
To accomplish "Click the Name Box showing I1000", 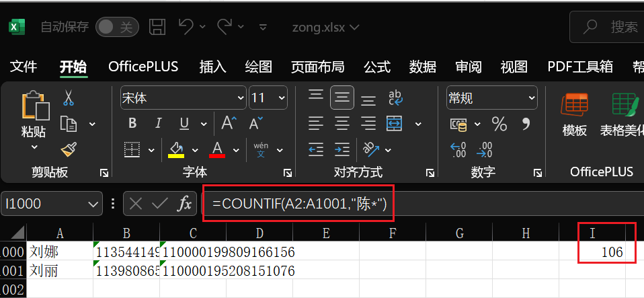I will click(44, 204).
